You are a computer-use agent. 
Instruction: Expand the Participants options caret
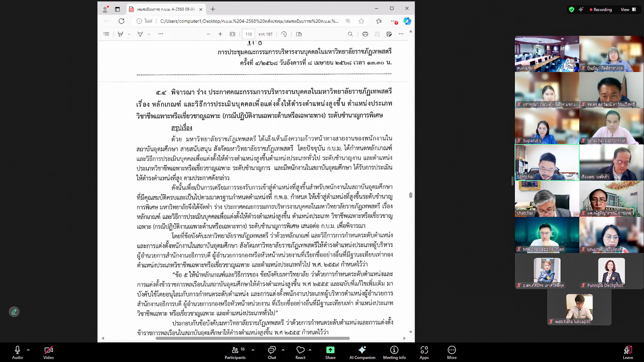[x=253, y=350]
